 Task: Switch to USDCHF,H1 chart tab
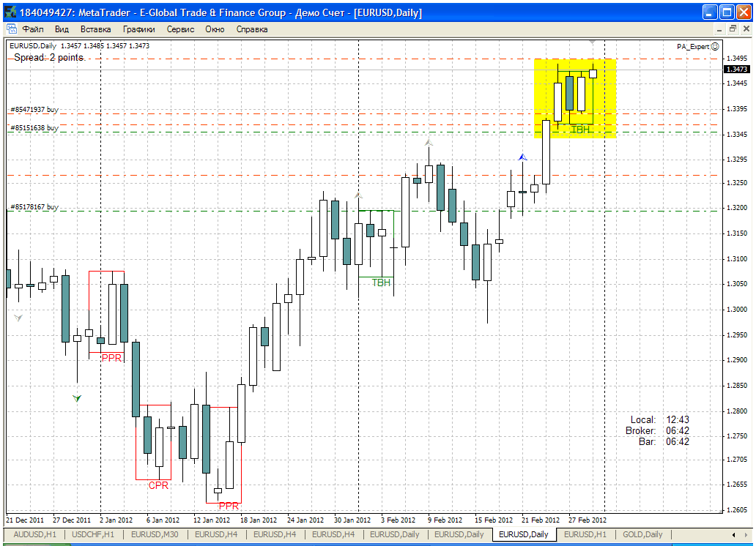click(93, 534)
